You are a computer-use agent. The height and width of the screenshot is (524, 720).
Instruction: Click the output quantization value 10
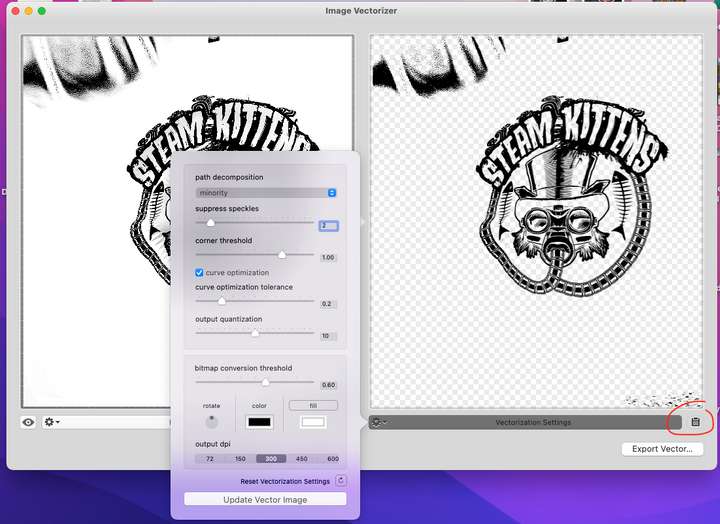point(328,336)
